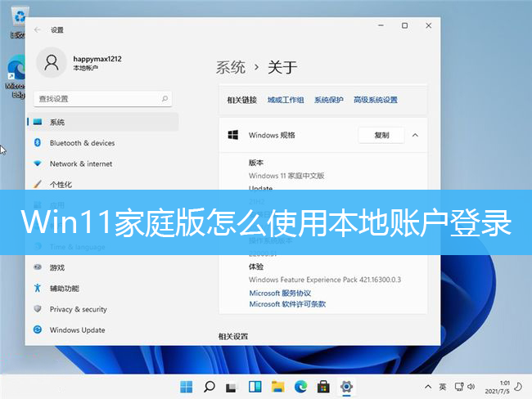This screenshot has height=399, width=532.
Task: Open Bluetooth & devices settings
Action: (82, 143)
